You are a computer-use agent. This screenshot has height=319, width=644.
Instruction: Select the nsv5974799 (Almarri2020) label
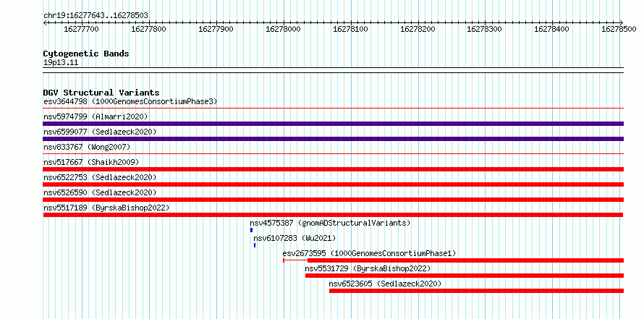[x=96, y=116]
